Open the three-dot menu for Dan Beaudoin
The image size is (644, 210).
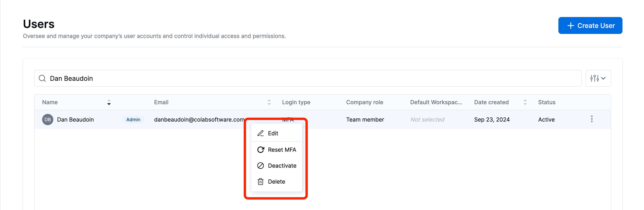[591, 119]
